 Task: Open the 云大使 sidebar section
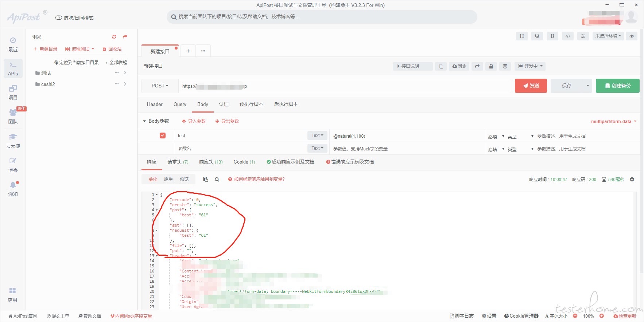pos(13,141)
